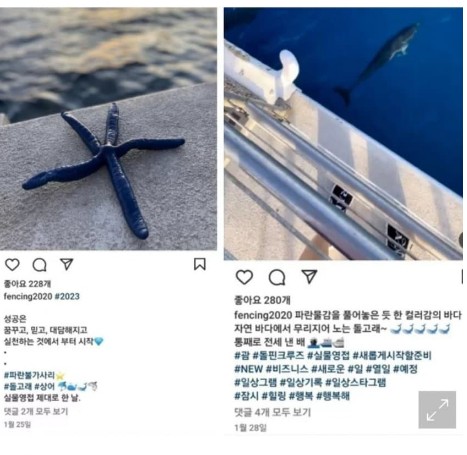View all 2 comments on the starfish post
Viewport: 467px width, 455px height.
(x=36, y=411)
